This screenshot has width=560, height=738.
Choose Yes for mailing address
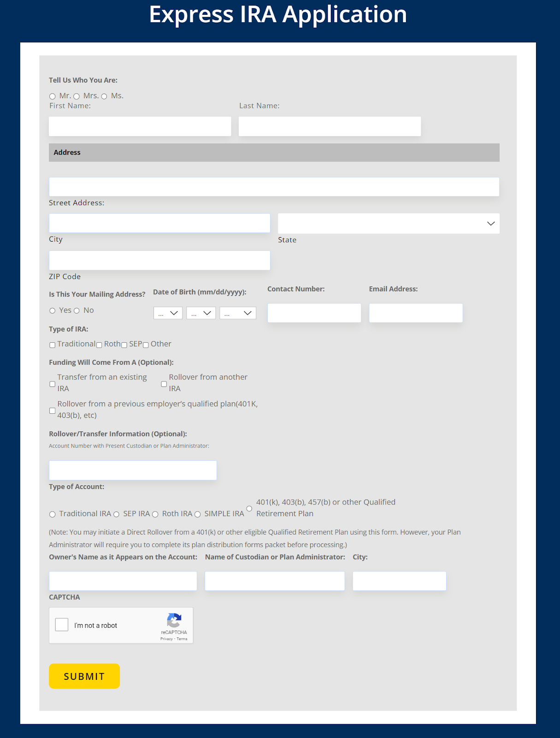pos(53,311)
